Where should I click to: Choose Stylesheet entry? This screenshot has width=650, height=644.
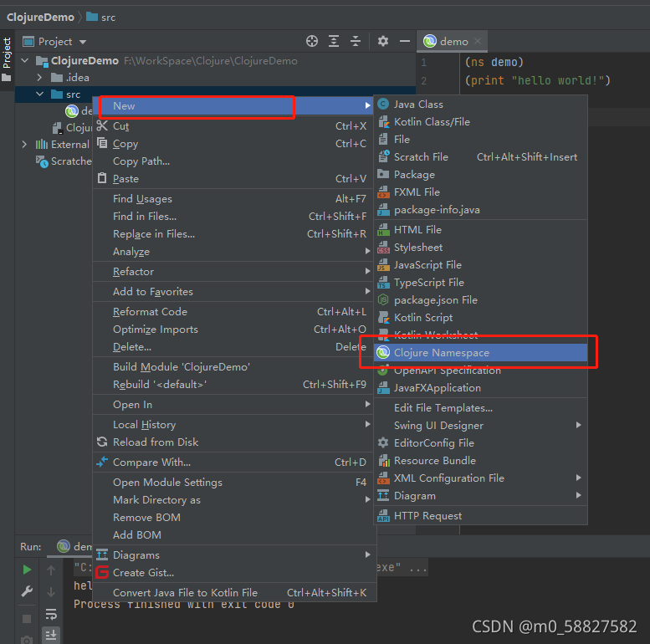(x=480, y=248)
